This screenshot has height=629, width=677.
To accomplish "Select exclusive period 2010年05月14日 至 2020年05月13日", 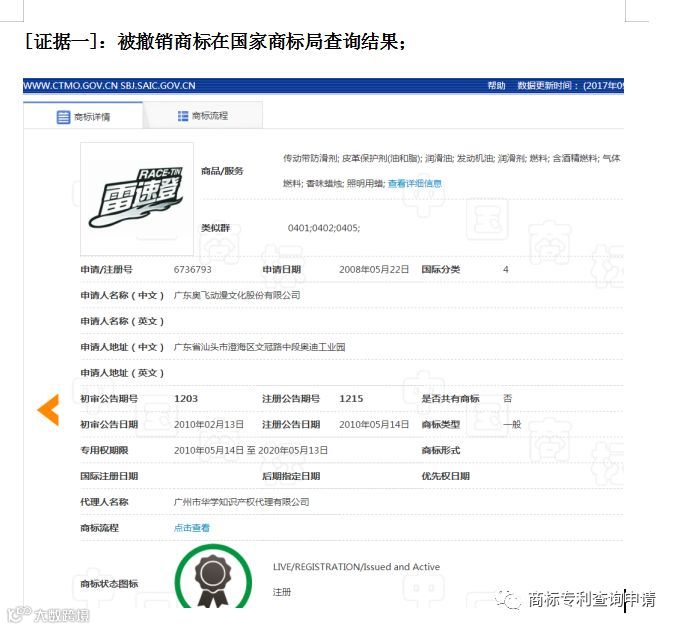I will (250, 450).
